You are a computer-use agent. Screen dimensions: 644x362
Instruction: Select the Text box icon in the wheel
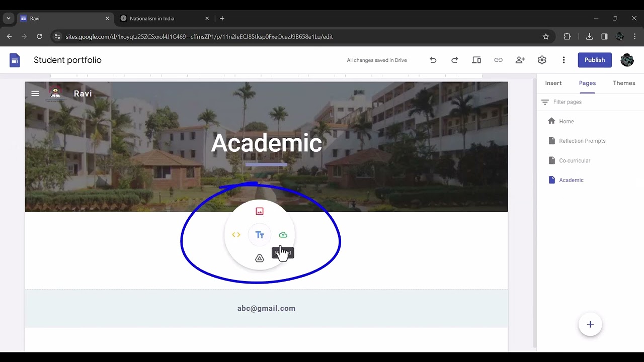(260, 235)
